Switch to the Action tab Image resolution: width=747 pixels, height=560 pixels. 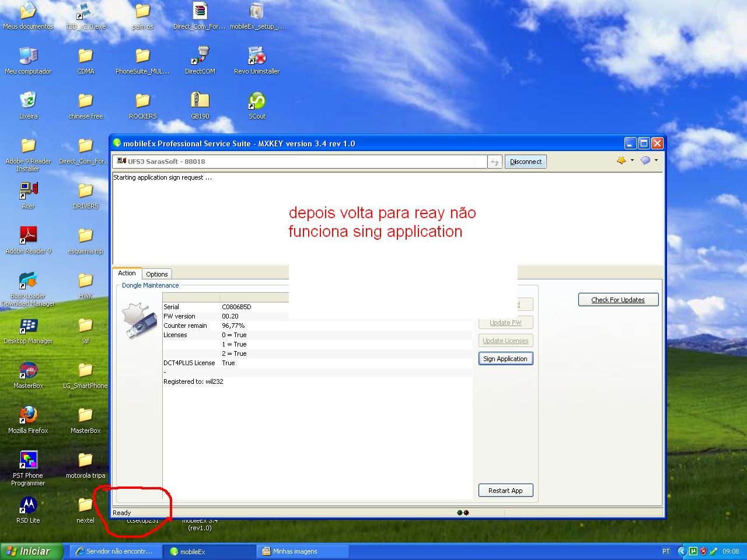click(127, 273)
